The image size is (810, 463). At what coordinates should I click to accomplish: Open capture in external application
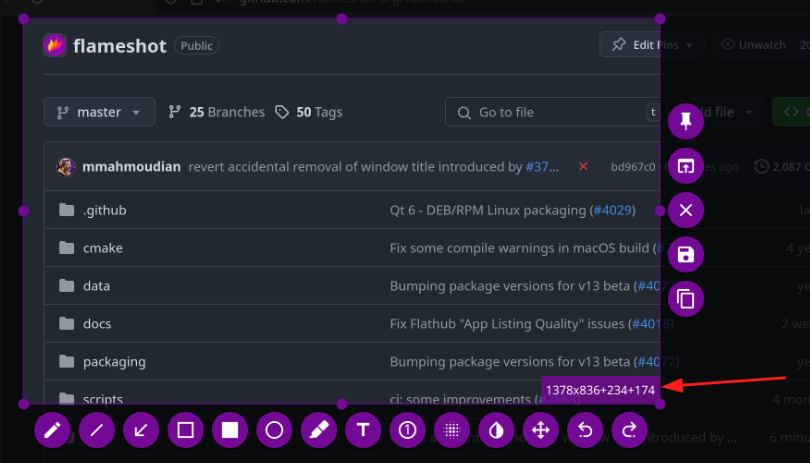[686, 166]
